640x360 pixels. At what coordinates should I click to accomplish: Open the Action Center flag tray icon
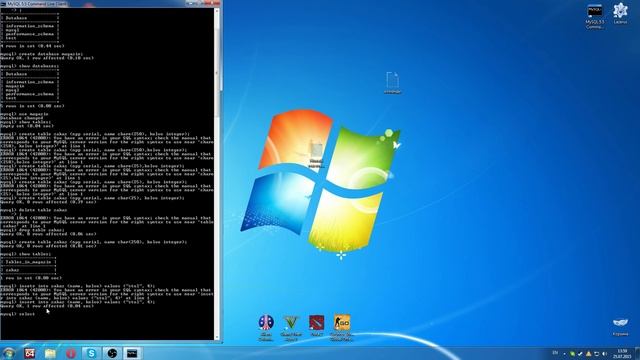coord(580,353)
